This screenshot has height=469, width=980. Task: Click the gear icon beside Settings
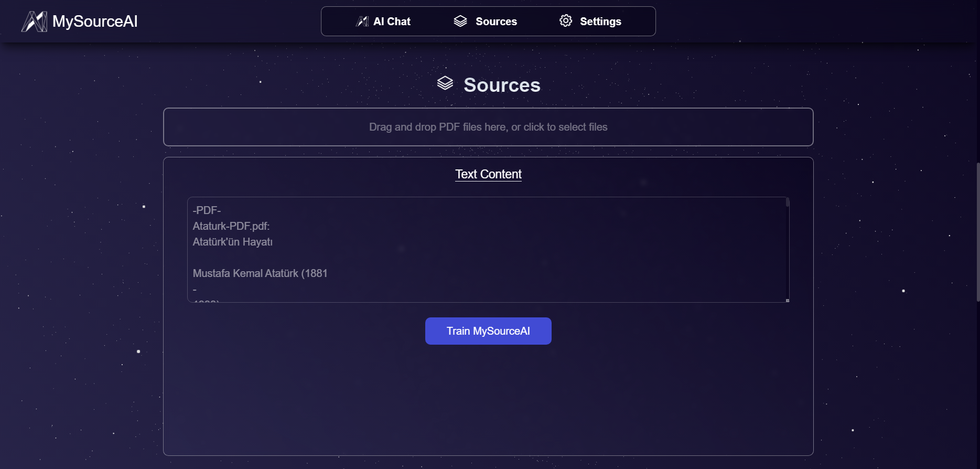pyautogui.click(x=566, y=20)
